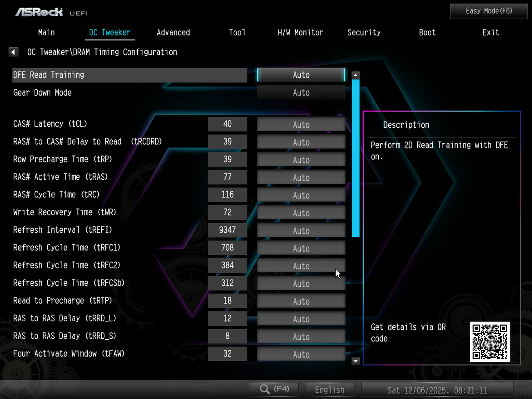
Task: Open the Security tab
Action: 364,32
